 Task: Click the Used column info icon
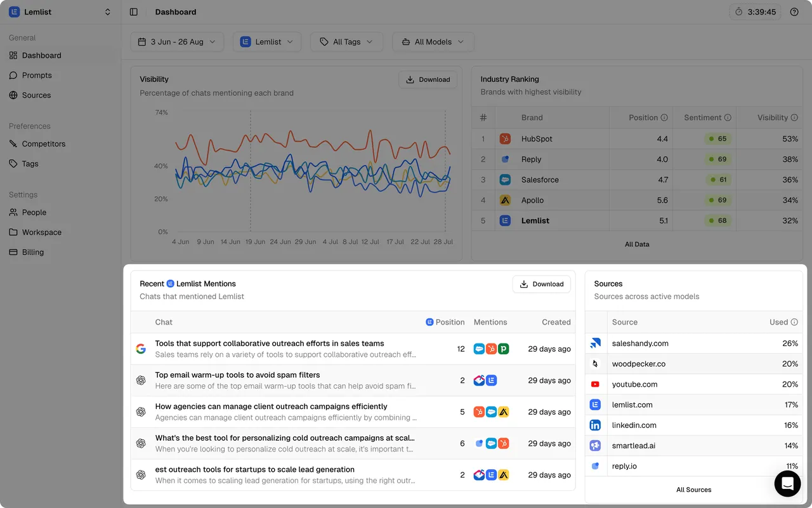[794, 322]
